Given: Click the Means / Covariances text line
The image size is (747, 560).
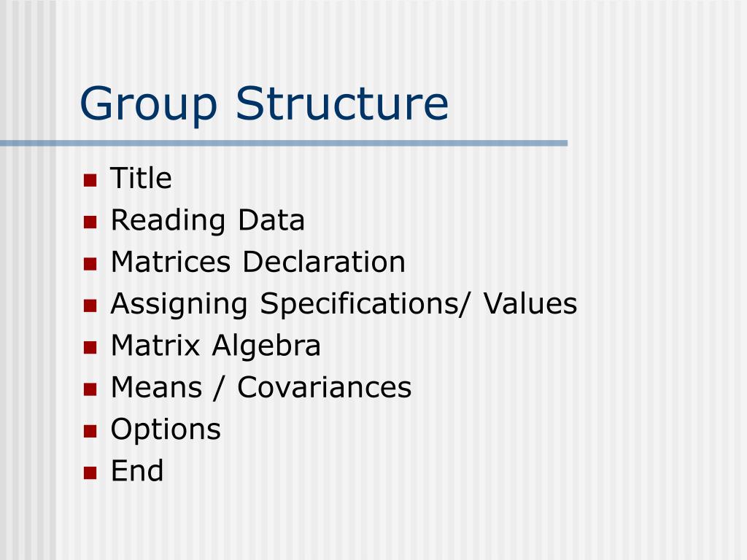Looking at the screenshot, I should pos(261,387).
